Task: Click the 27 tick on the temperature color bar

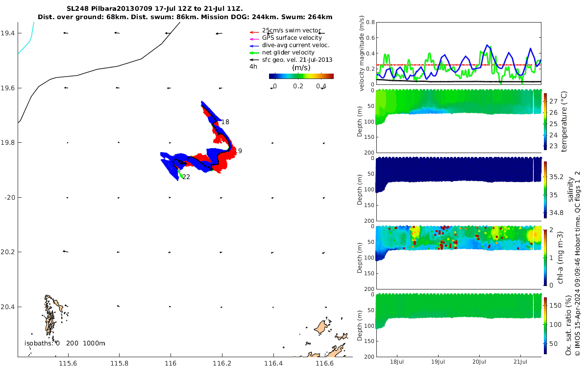Action: [554, 101]
